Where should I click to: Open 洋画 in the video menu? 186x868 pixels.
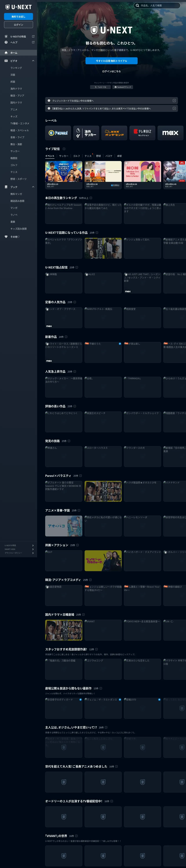pyautogui.click(x=13, y=75)
